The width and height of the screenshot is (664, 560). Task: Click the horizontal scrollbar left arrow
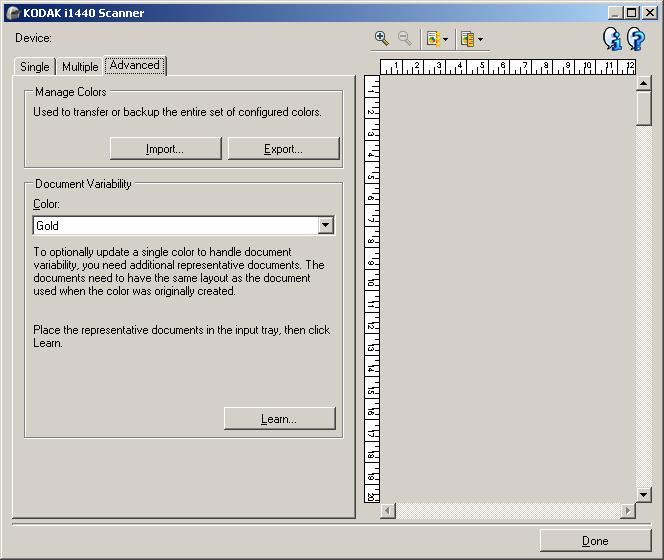pyautogui.click(x=388, y=510)
